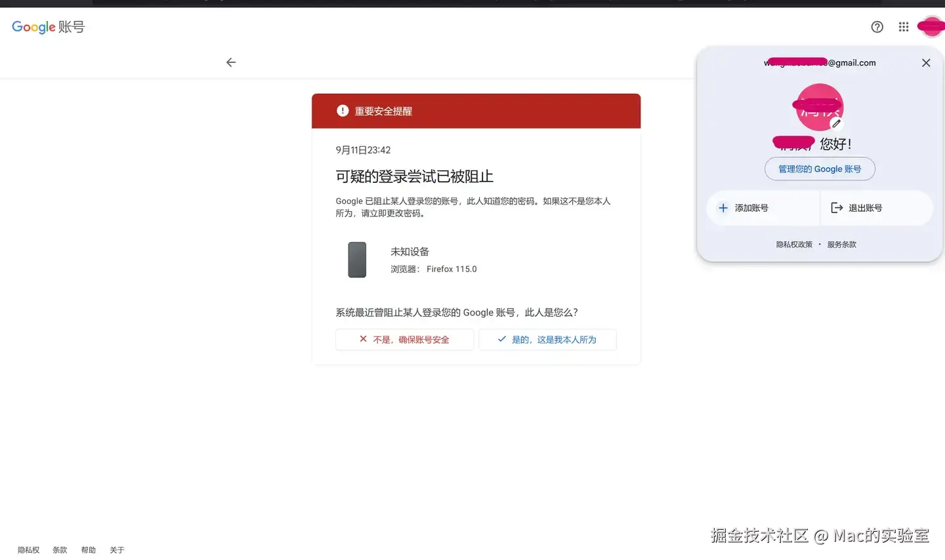Open footer 条款 link
The width and height of the screenshot is (945, 560).
[60, 550]
